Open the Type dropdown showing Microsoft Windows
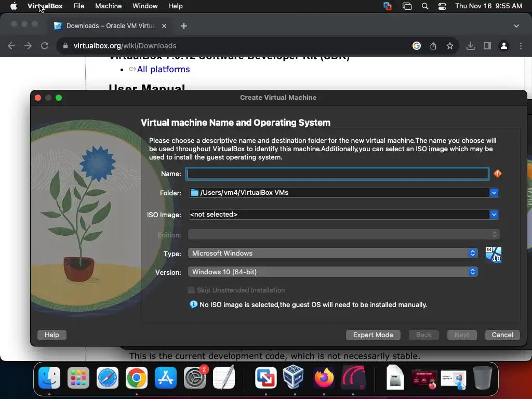Viewport: 532px width, 399px height. [333, 253]
